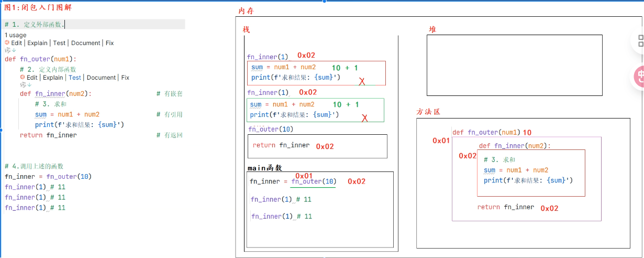Click Fix above the fn_inner definition
The image size is (644, 258).
[125, 78]
